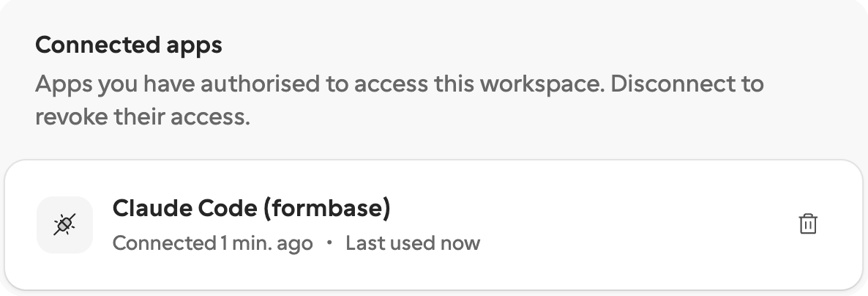This screenshot has width=868, height=296.
Task: Select the Claude Code connected app card
Action: (x=434, y=224)
